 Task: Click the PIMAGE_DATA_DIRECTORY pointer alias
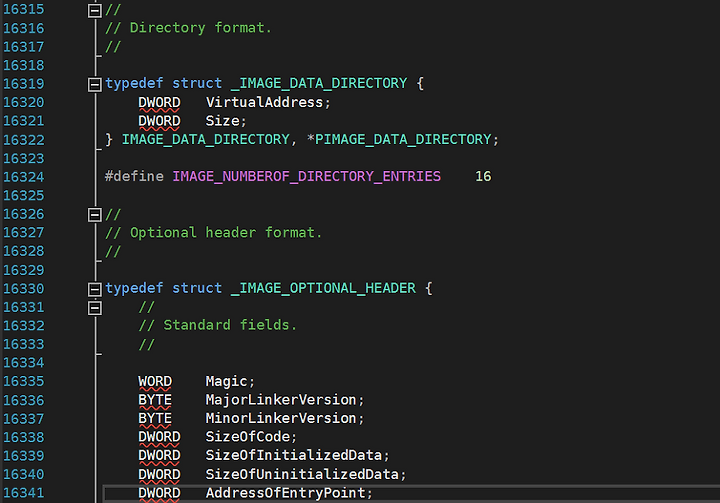pos(403,139)
